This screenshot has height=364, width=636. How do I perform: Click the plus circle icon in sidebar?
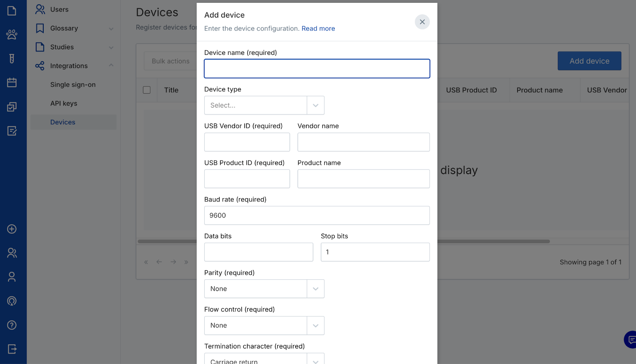click(12, 229)
